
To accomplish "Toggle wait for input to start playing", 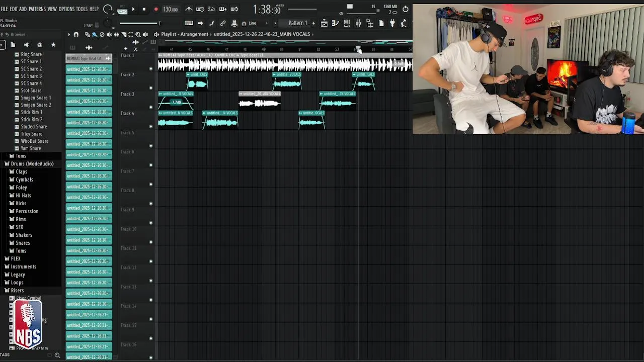I will point(200,9).
